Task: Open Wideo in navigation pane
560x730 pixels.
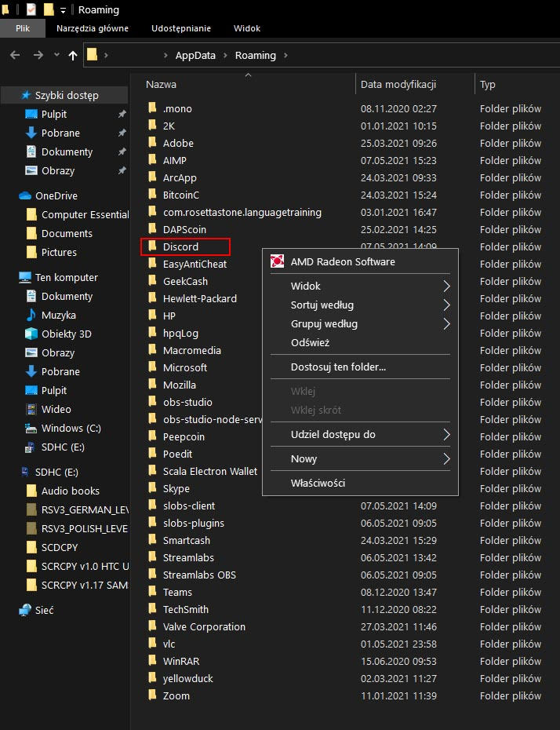Action: coord(56,409)
